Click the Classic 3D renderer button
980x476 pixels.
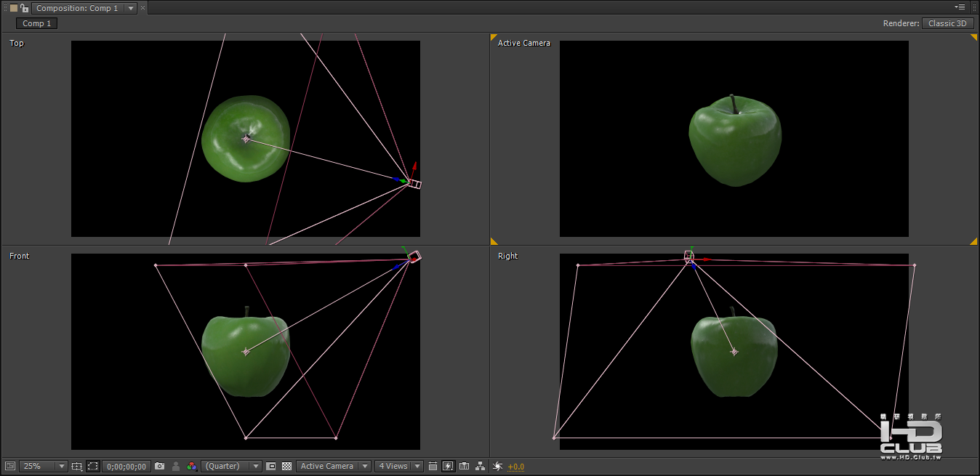(x=947, y=23)
